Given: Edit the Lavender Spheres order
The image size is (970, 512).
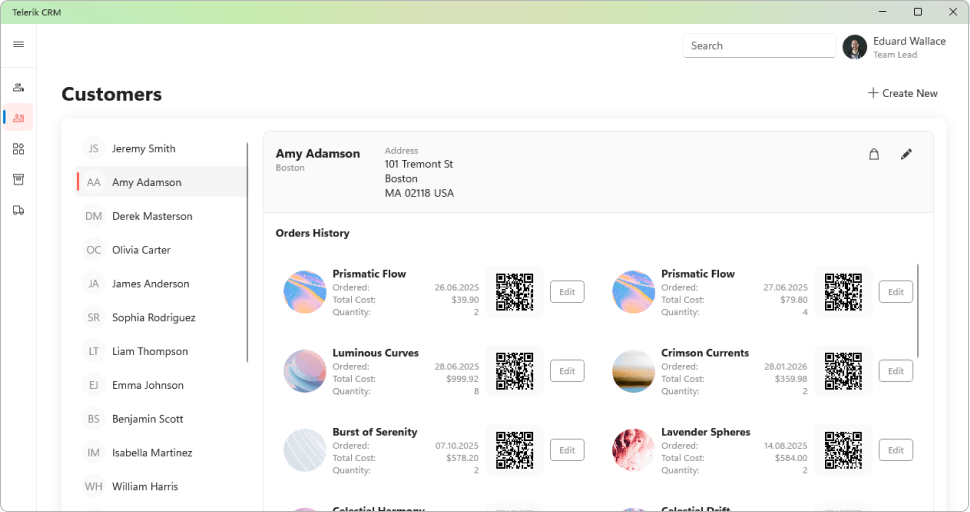Looking at the screenshot, I should pyautogui.click(x=896, y=450).
